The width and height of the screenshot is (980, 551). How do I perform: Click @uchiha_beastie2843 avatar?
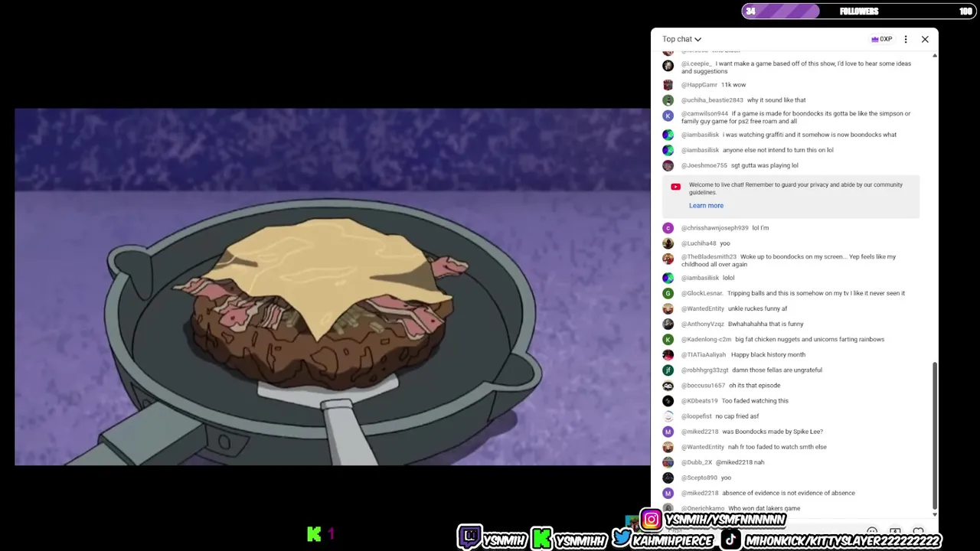tap(668, 100)
